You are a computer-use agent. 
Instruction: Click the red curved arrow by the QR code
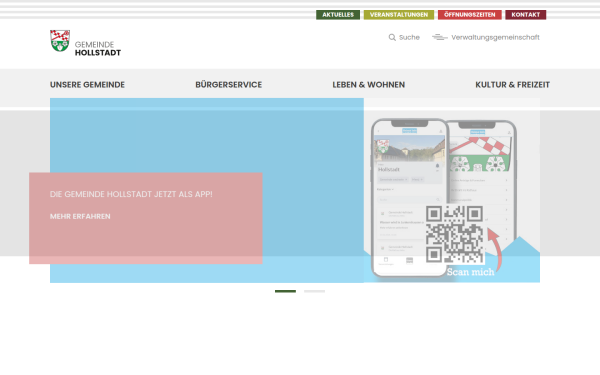tap(494, 249)
